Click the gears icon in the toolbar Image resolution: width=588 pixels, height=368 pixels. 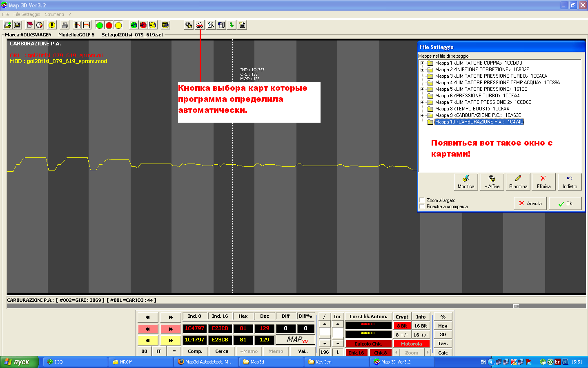(188, 25)
